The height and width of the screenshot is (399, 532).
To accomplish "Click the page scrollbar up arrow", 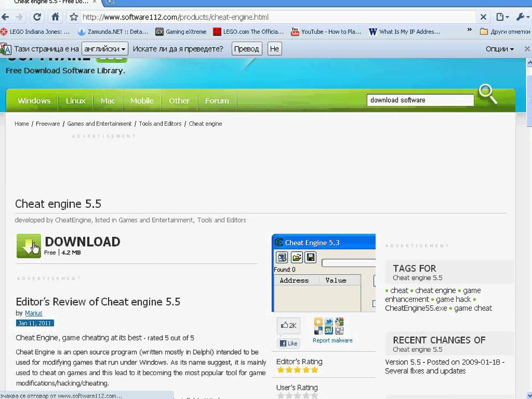I will point(529,63).
